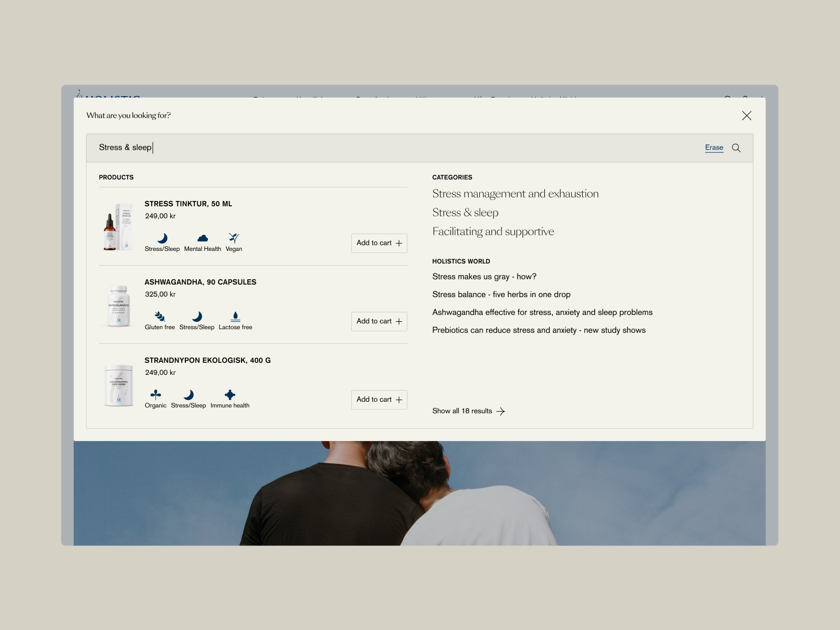Open Strandnypon Ekologisk jar image

[x=119, y=385]
